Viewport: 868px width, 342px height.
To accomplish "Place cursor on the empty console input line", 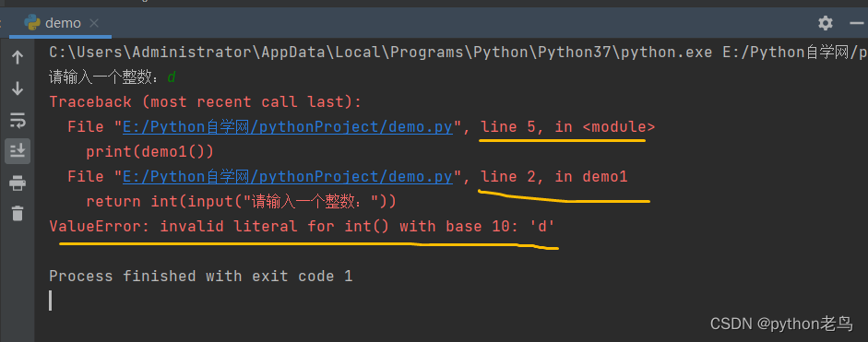I will tap(51, 300).
